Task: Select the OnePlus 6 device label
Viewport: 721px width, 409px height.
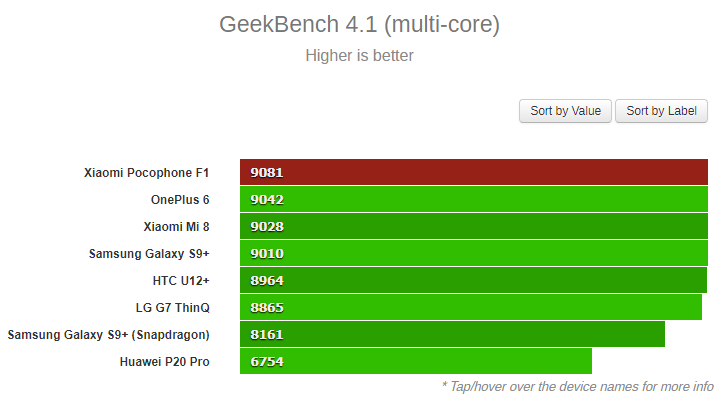Action: 180,200
